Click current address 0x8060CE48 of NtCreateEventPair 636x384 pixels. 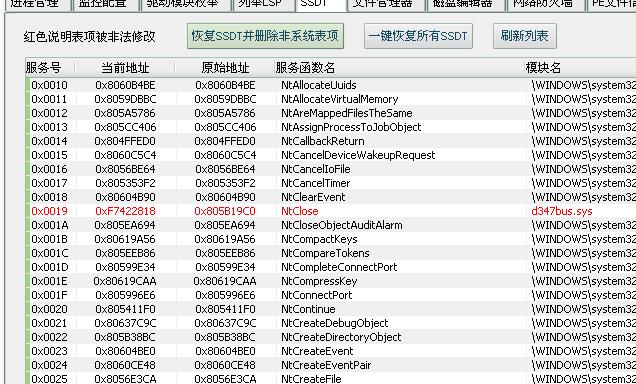tap(125, 365)
